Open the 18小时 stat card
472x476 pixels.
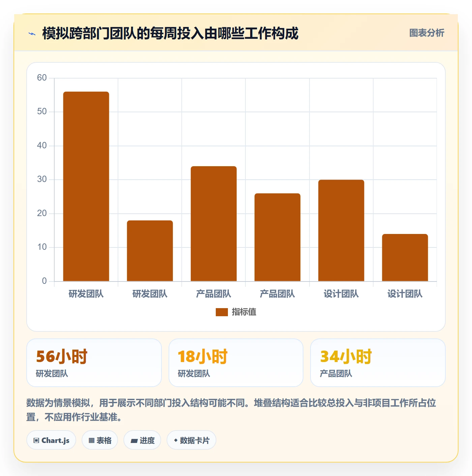[236, 363]
